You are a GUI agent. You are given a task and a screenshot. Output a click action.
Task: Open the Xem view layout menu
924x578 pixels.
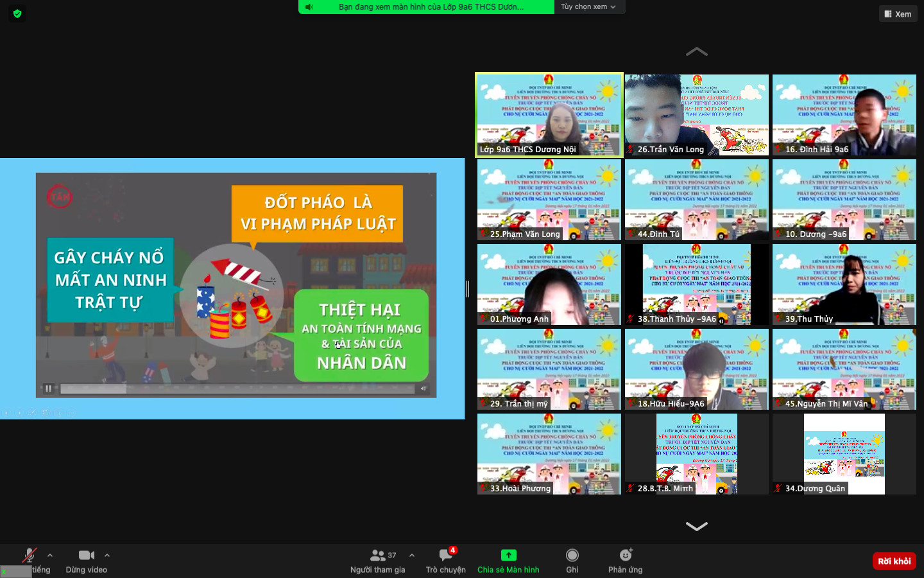point(898,14)
